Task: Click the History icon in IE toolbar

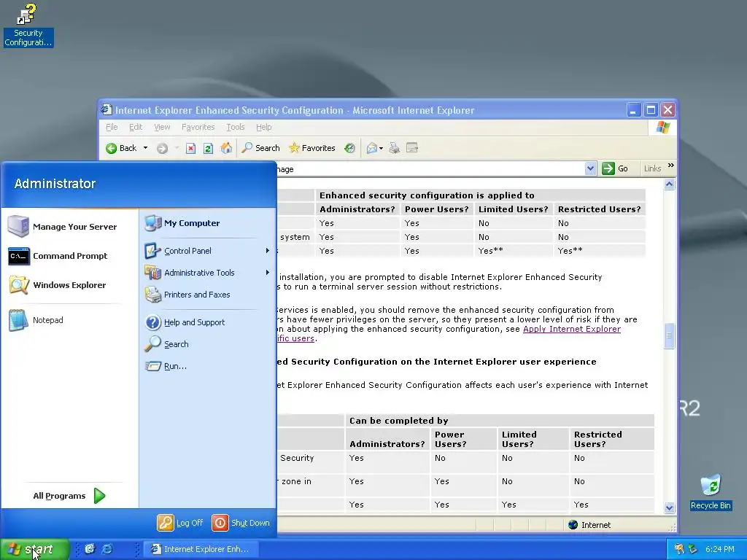Action: (x=349, y=148)
